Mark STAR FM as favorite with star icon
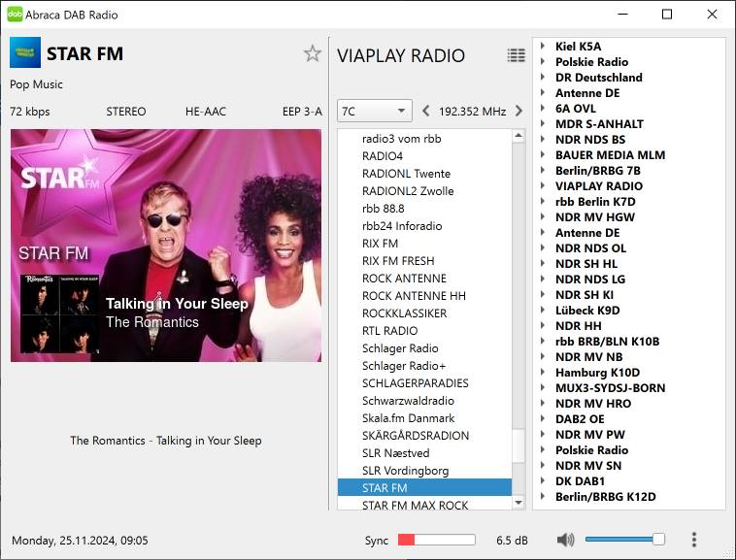This screenshot has width=736, height=560. pos(312,53)
